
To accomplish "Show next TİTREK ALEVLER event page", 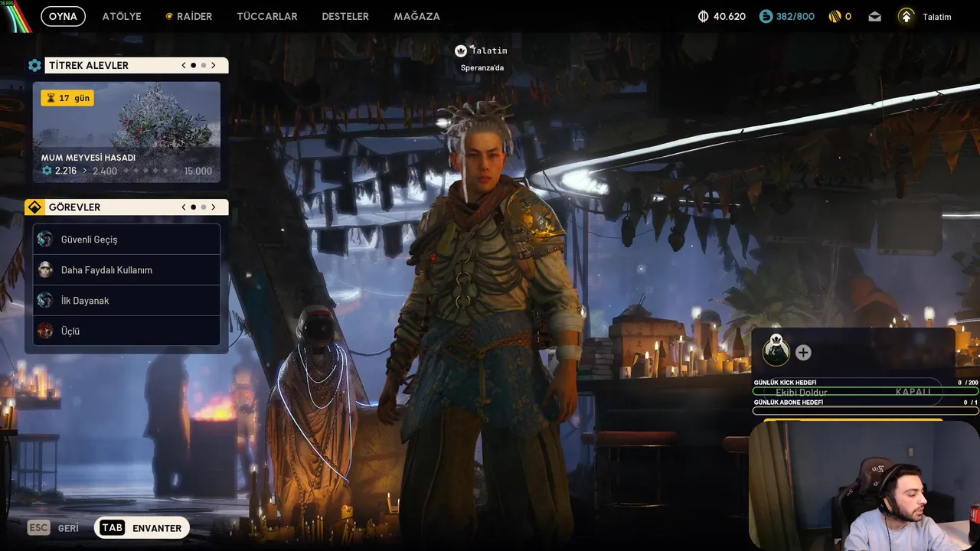I will click(214, 66).
